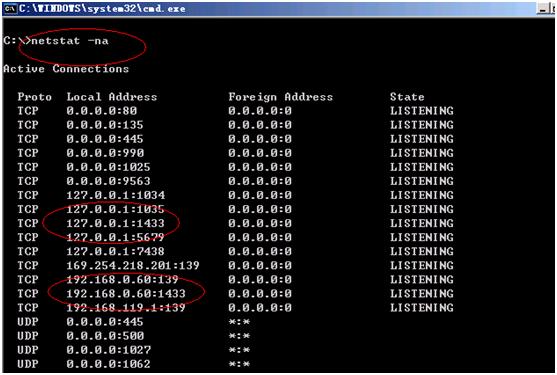Viewport: 557px width, 375px height.
Task: Select local address 0.0.0.0:135
Action: pos(105,125)
